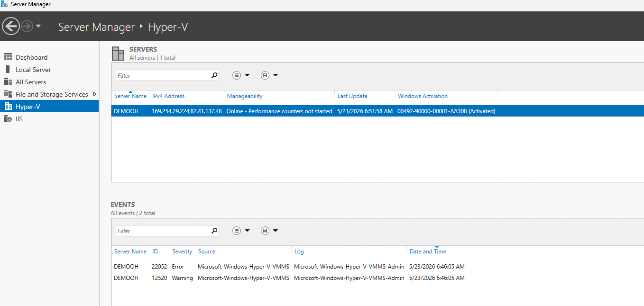Expand File and Storage Services arrow

click(94, 94)
